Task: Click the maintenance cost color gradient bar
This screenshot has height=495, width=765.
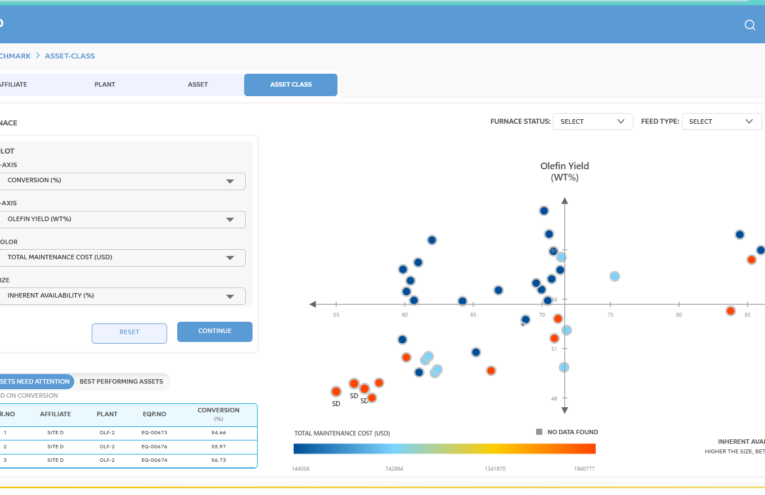Action: click(x=444, y=449)
